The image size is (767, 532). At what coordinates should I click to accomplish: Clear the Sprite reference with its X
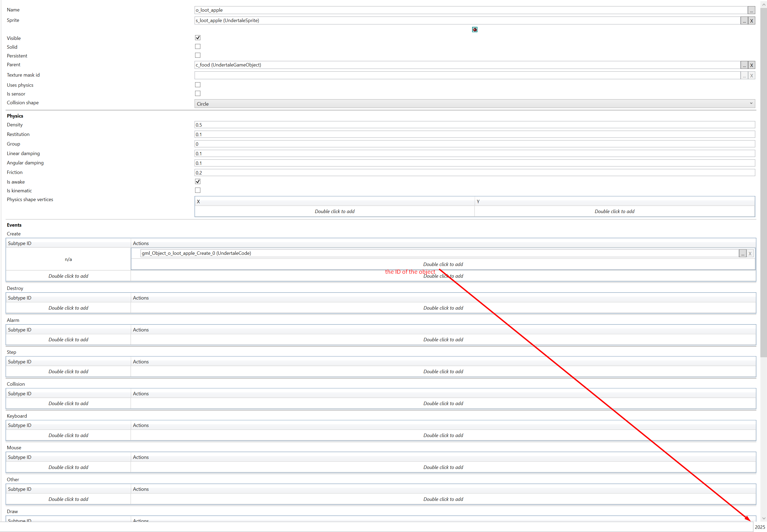(x=751, y=21)
